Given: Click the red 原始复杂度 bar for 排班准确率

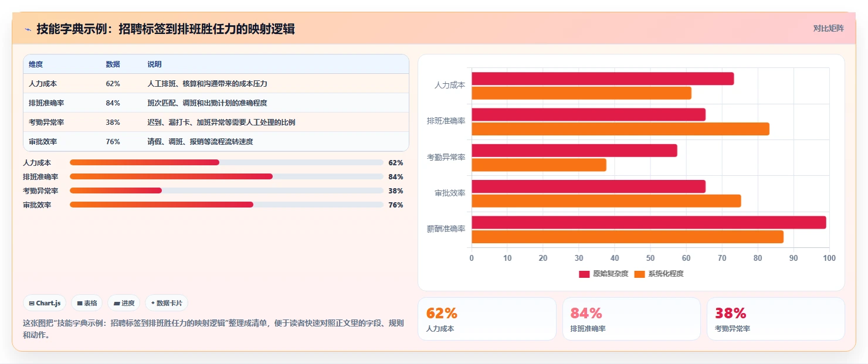Looking at the screenshot, I should (x=588, y=114).
